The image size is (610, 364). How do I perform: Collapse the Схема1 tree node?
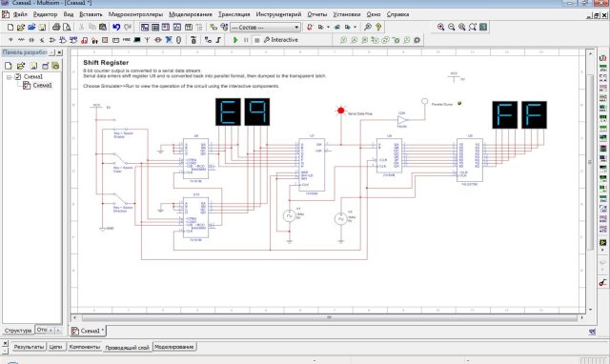[x=9, y=77]
